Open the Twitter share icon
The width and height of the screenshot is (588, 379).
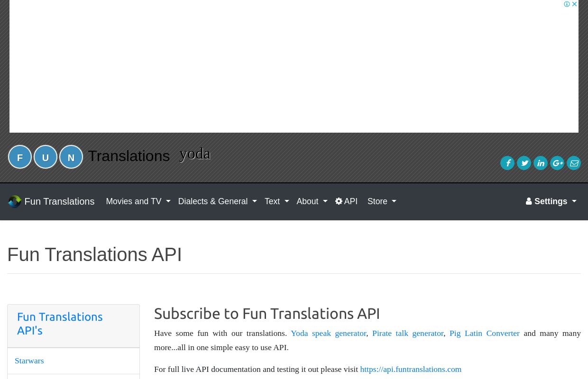pyautogui.click(x=524, y=163)
